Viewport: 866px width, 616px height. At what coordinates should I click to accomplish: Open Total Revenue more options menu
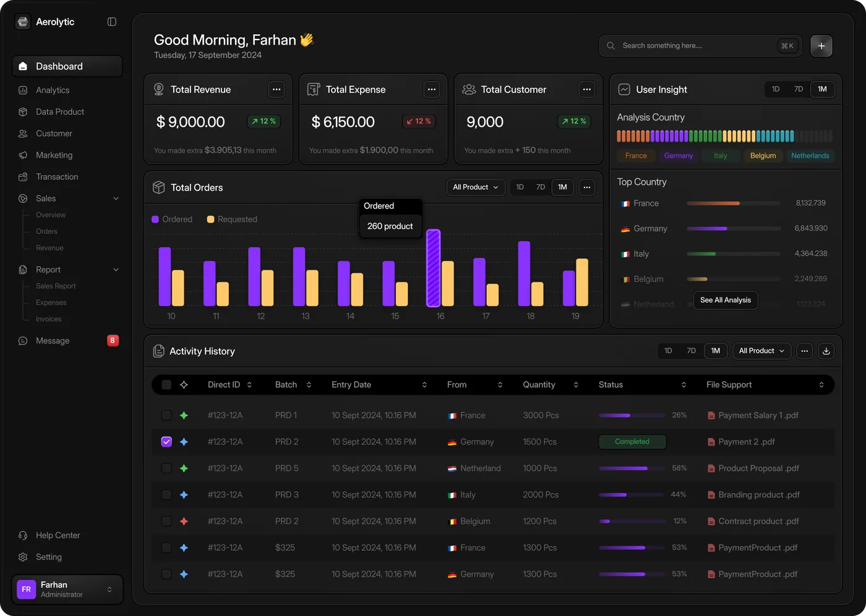click(x=277, y=90)
